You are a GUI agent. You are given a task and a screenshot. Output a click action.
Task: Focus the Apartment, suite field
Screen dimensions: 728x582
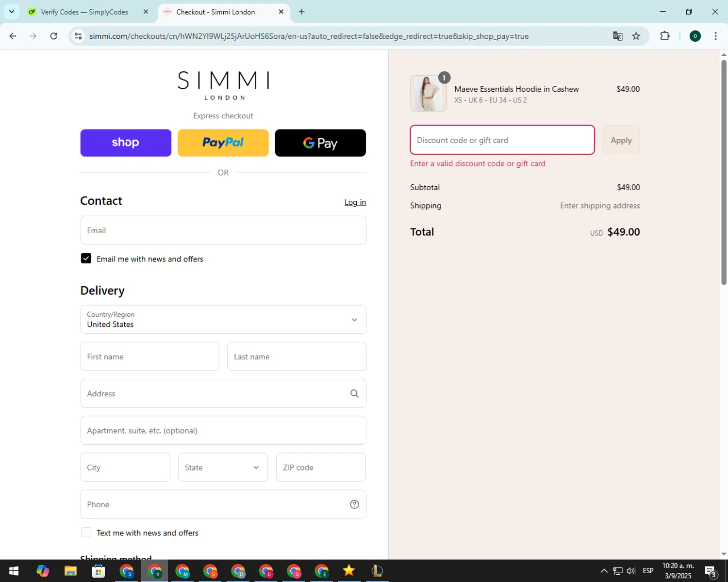click(223, 430)
